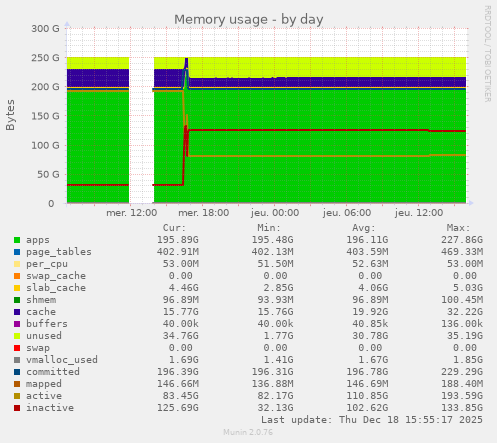Click the per_cpu legend color square
This screenshot has height=443, width=497.
(x=17, y=264)
